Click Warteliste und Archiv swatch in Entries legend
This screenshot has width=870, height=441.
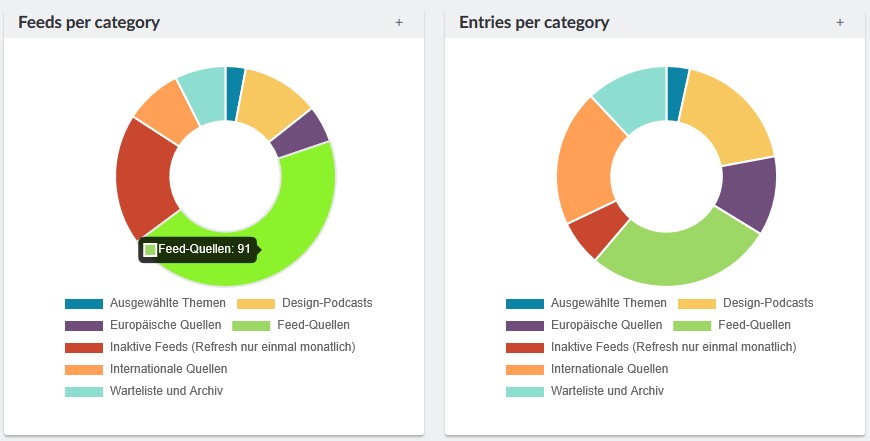click(525, 391)
